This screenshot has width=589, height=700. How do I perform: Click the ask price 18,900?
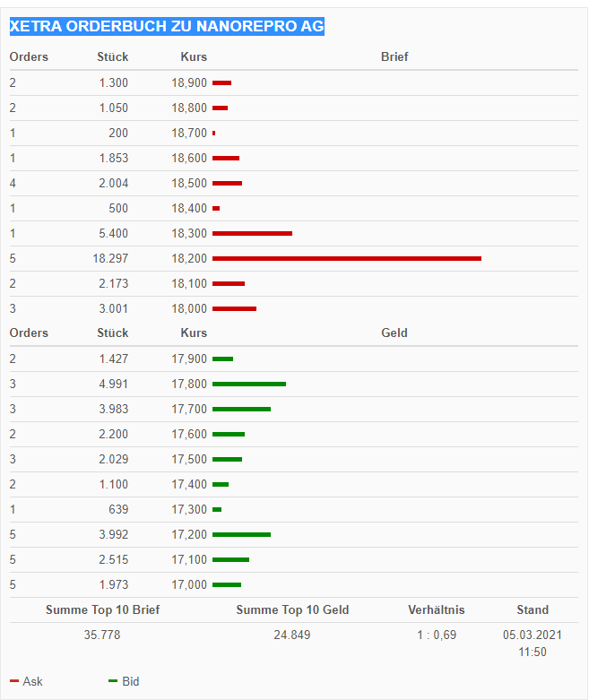(189, 82)
